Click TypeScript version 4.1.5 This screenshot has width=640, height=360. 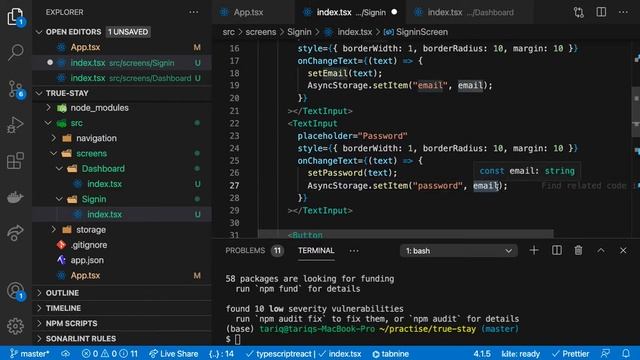(x=482, y=353)
